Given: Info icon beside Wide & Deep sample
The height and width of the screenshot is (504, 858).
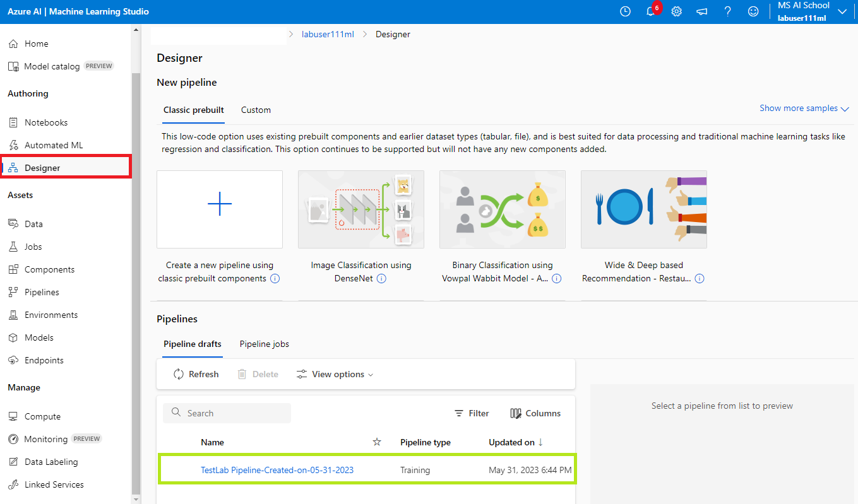Looking at the screenshot, I should tap(700, 278).
